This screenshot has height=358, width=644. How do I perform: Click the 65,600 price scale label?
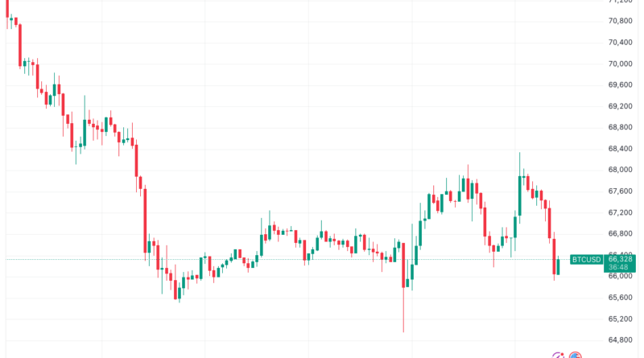[620, 297]
